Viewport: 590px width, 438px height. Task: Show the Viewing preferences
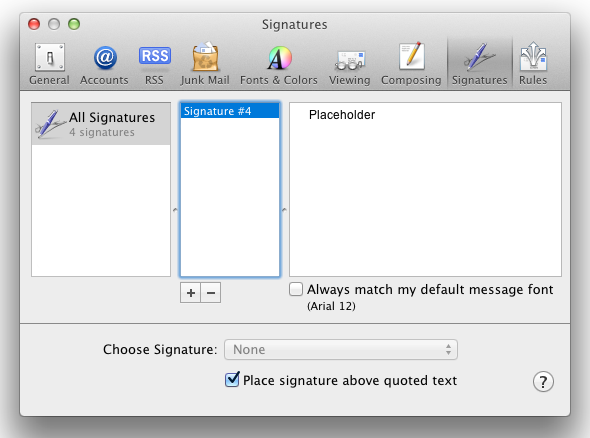tap(350, 64)
